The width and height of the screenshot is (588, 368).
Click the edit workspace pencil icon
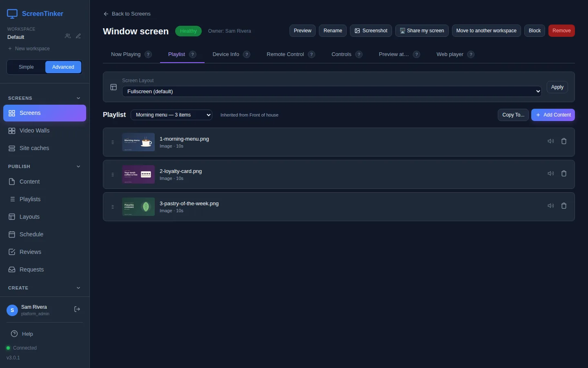78,36
